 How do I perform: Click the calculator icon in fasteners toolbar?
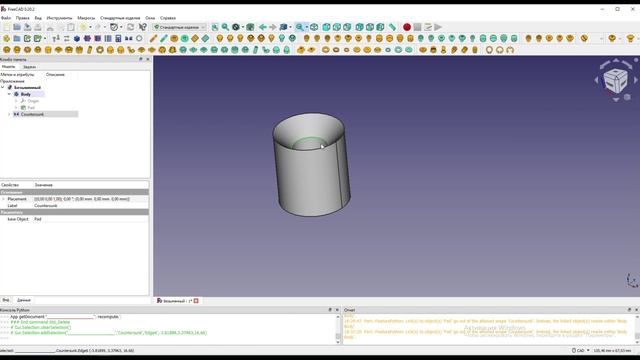pyautogui.click(x=118, y=38)
